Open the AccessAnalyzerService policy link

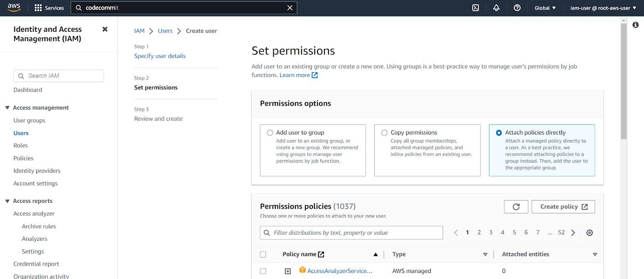tap(340, 271)
